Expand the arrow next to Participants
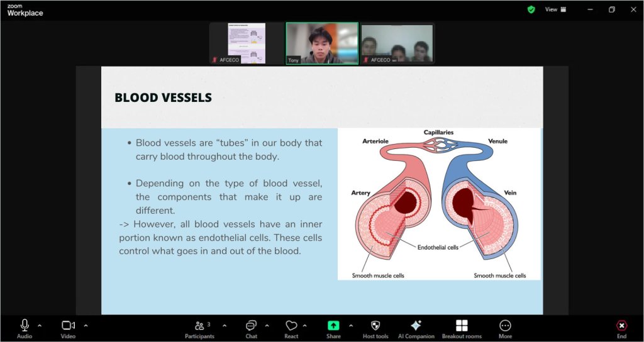 click(x=225, y=326)
